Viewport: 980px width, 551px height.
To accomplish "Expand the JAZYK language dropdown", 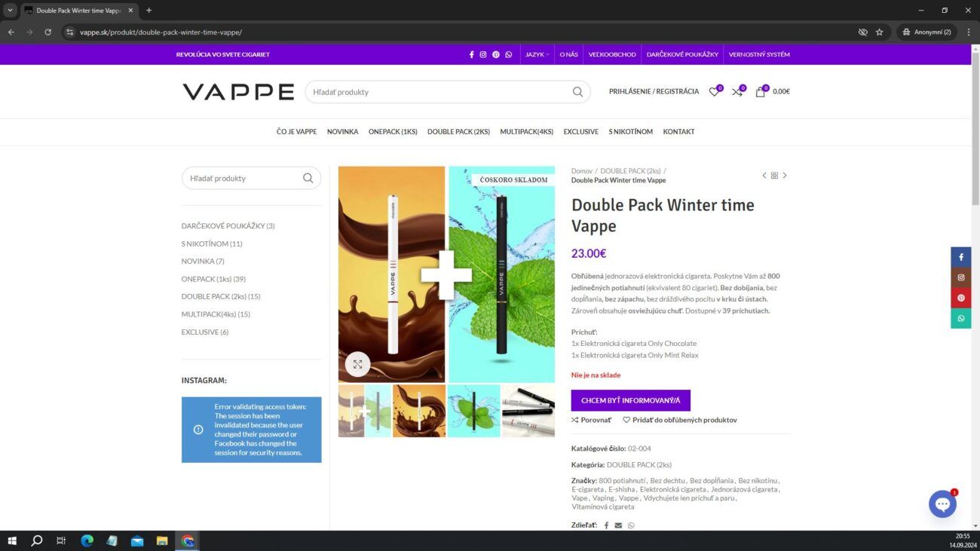I will (537, 54).
